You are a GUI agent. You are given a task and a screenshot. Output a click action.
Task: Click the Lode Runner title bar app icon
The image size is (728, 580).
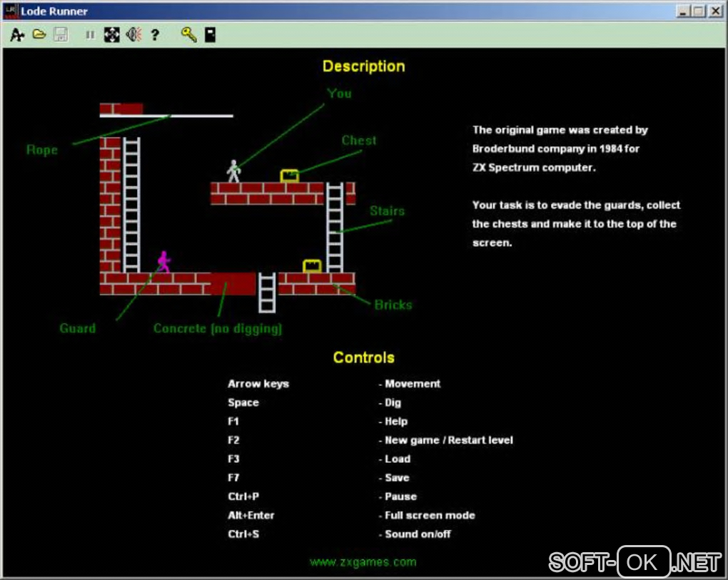[x=11, y=11]
